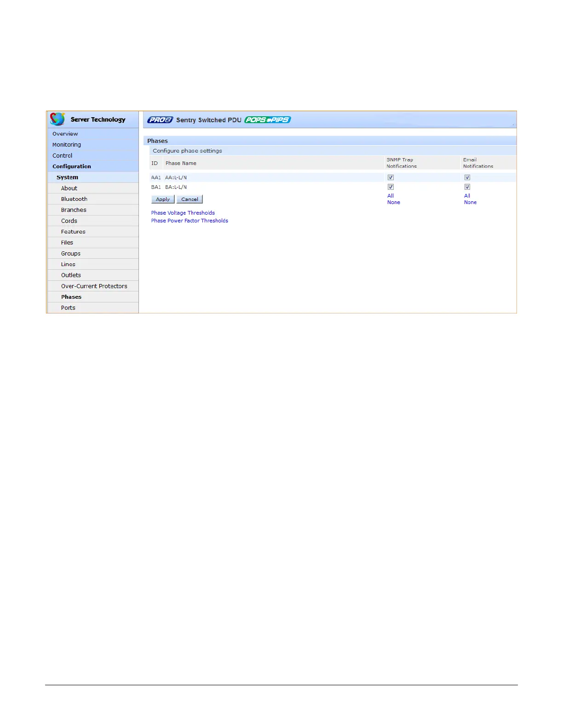The width and height of the screenshot is (563, 728).
Task: Click the BA1 phase ID cell
Action: coord(156,187)
